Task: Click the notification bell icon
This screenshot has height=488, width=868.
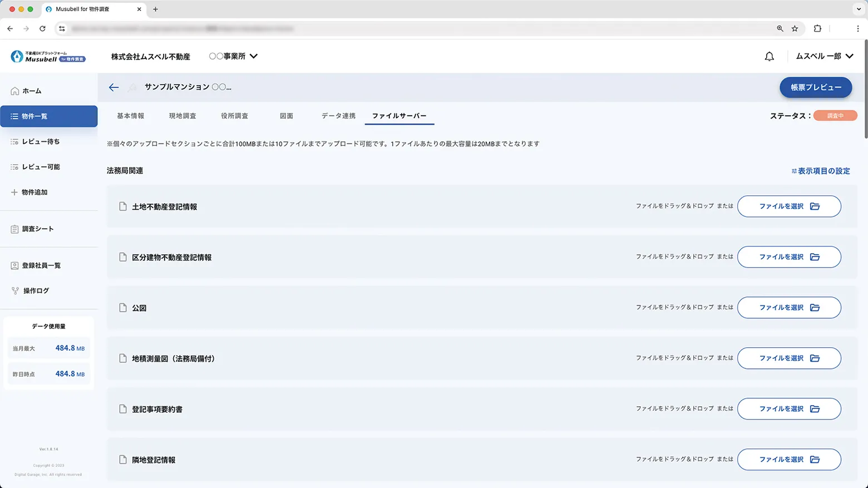Action: tap(770, 56)
